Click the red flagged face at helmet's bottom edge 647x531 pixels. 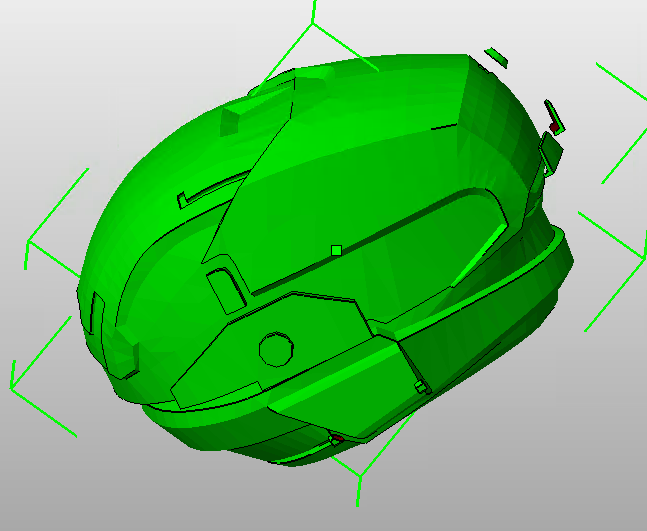coord(338,438)
